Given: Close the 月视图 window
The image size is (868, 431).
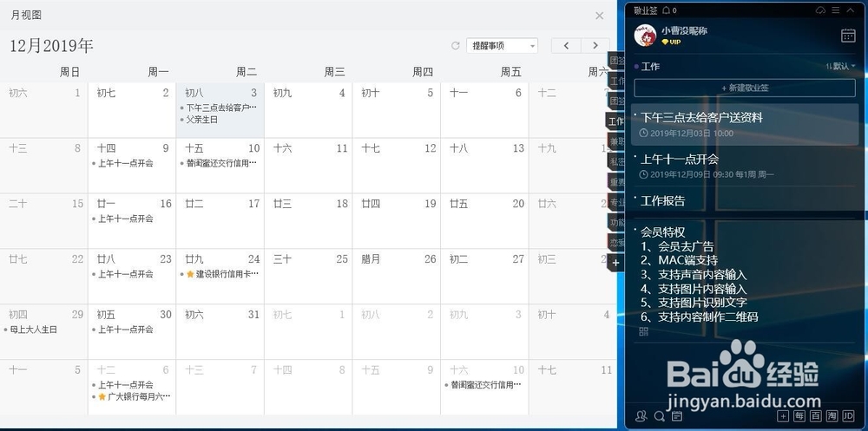Looking at the screenshot, I should pyautogui.click(x=600, y=16).
